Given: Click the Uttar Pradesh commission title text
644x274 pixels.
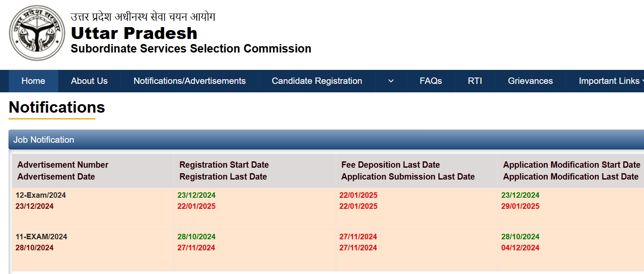Looking at the screenshot, I should click(134, 33).
